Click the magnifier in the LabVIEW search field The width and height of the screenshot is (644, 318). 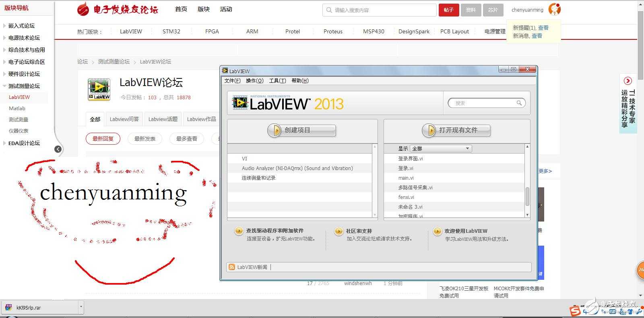(519, 103)
